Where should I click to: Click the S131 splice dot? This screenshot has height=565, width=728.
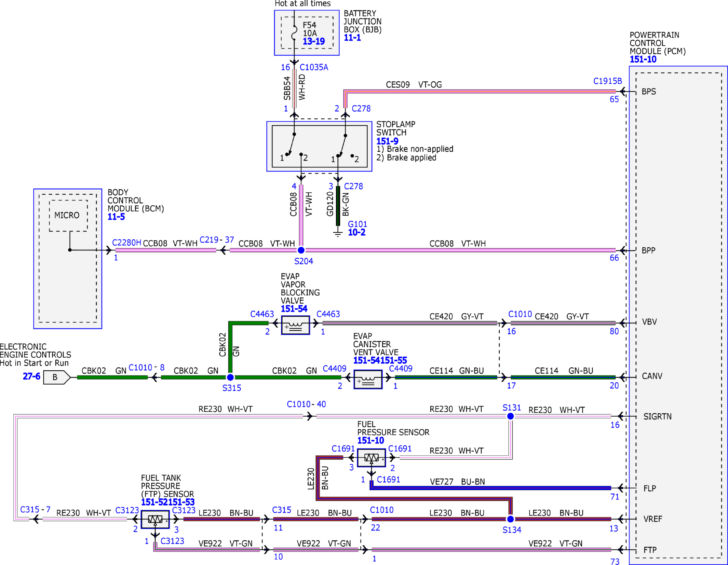point(510,416)
